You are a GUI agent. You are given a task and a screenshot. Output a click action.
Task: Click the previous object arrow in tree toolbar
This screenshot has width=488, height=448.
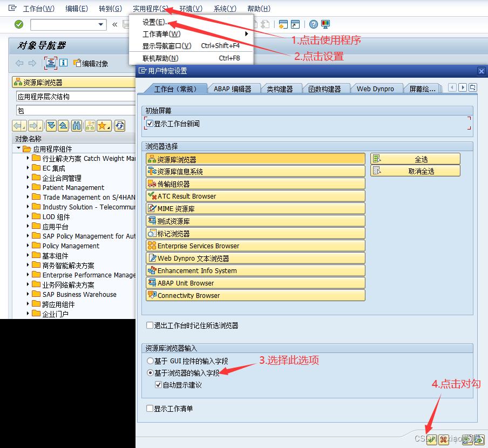[x=19, y=126]
